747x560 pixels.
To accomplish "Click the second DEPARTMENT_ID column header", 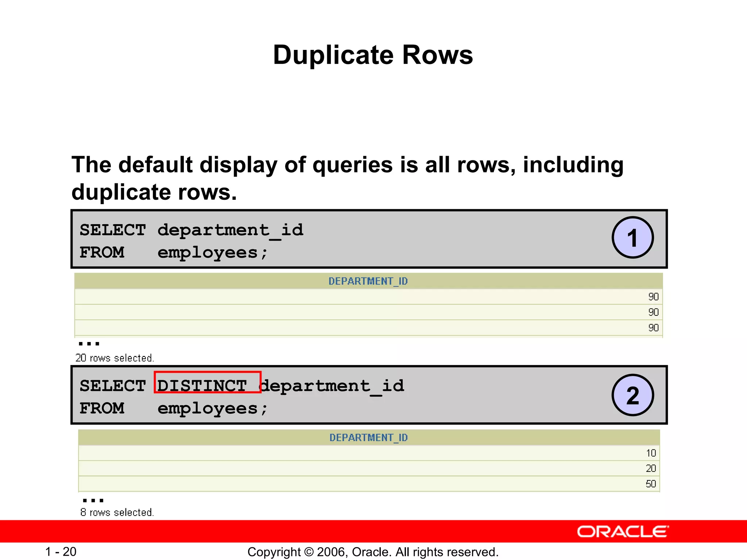I will 368,437.
